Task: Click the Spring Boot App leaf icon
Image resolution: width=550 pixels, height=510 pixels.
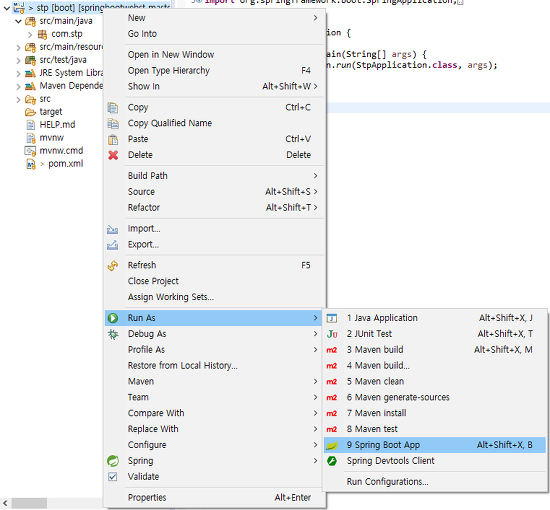Action: 332,445
